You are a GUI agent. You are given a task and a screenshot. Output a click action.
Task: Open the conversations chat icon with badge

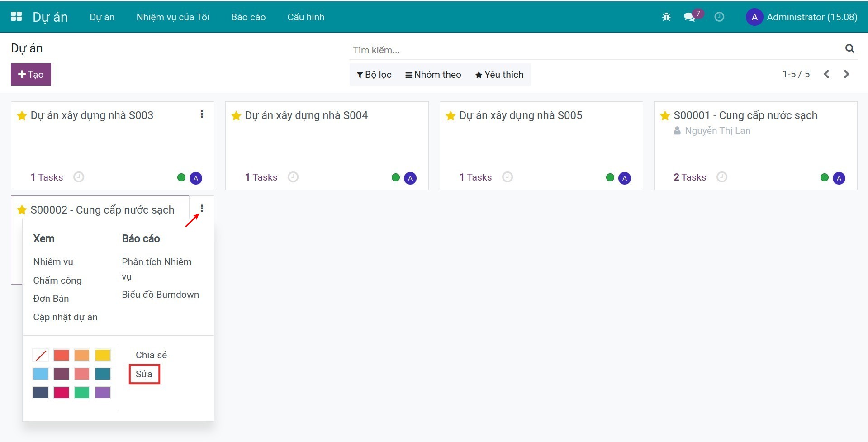coord(689,17)
